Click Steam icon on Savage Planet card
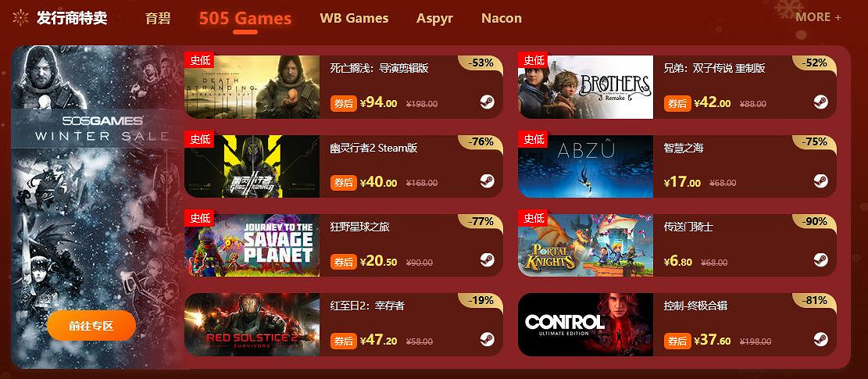 pyautogui.click(x=488, y=260)
